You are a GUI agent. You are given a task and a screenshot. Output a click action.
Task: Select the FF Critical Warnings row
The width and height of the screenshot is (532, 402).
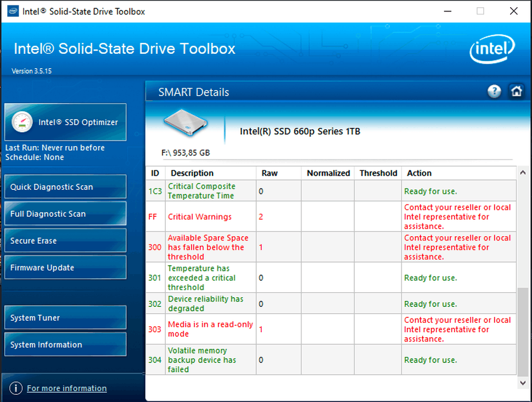331,216
